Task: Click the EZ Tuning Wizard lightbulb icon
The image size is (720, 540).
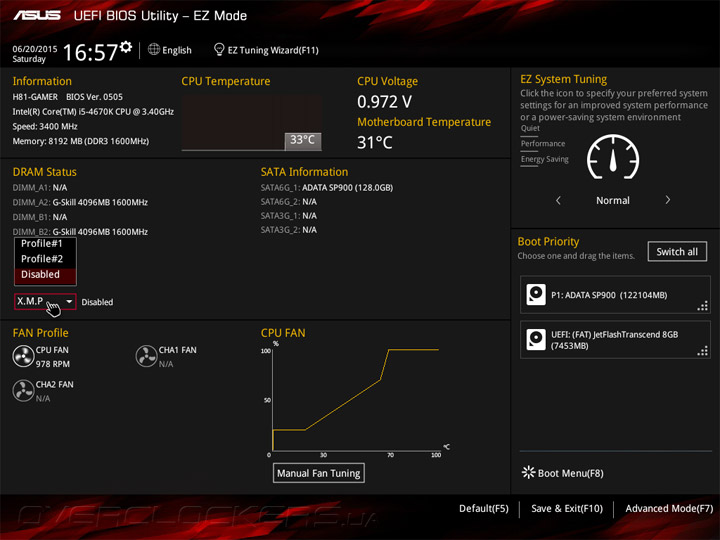Action: point(219,50)
